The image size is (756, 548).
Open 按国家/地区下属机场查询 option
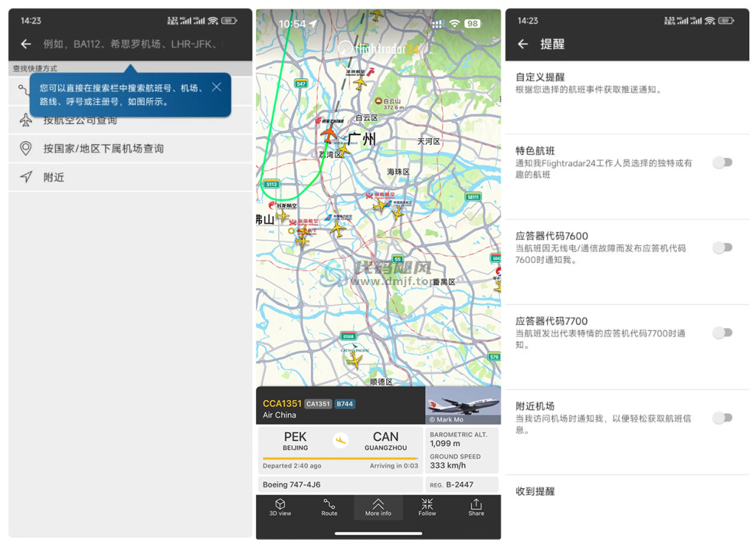pos(130,148)
